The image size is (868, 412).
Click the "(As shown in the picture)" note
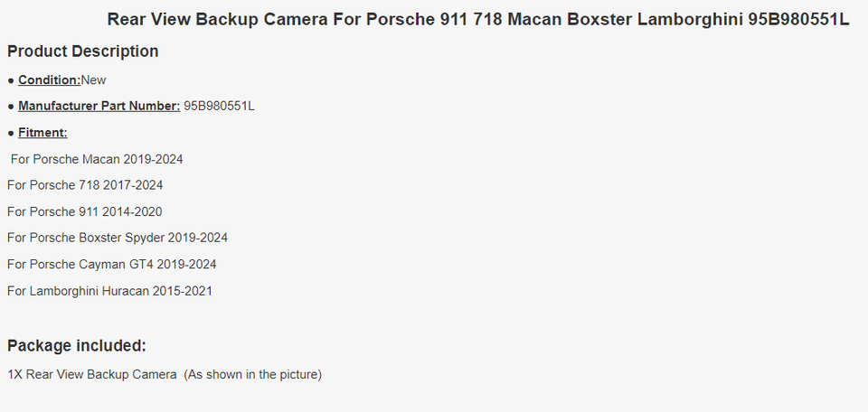click(253, 374)
